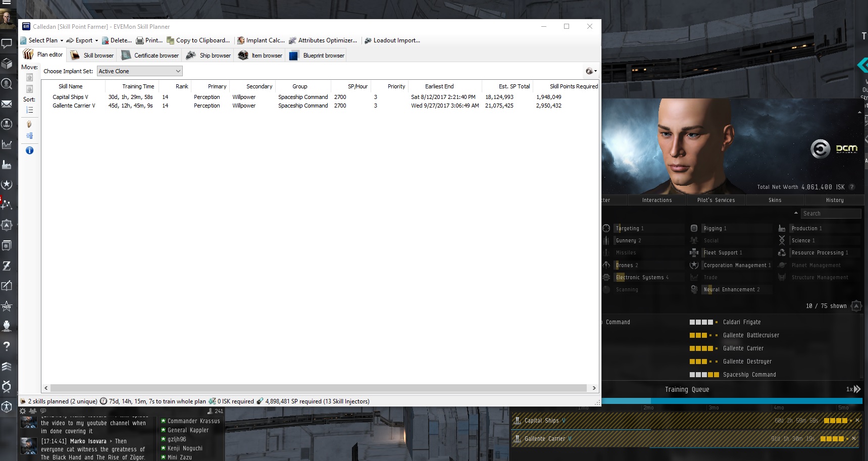
Task: Click the Print... toolbar button
Action: (x=149, y=40)
